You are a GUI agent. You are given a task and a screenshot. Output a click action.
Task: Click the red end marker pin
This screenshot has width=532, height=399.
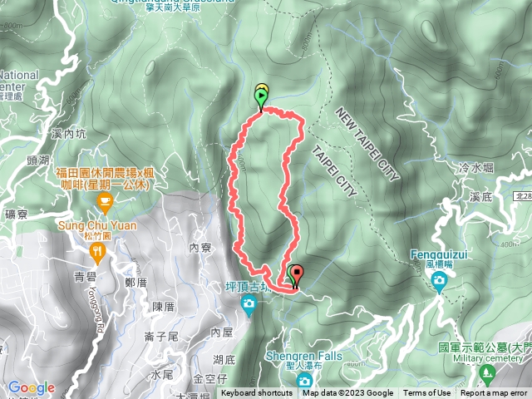(x=298, y=277)
